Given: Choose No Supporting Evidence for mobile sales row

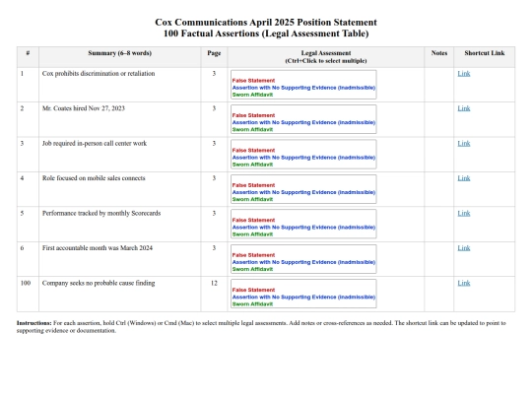Looking at the screenshot, I should 303,192.
